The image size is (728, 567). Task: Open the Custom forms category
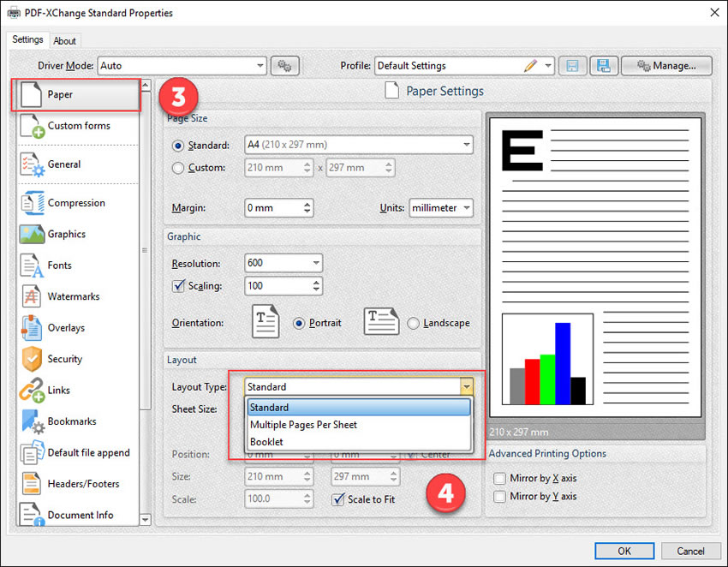pyautogui.click(x=76, y=126)
